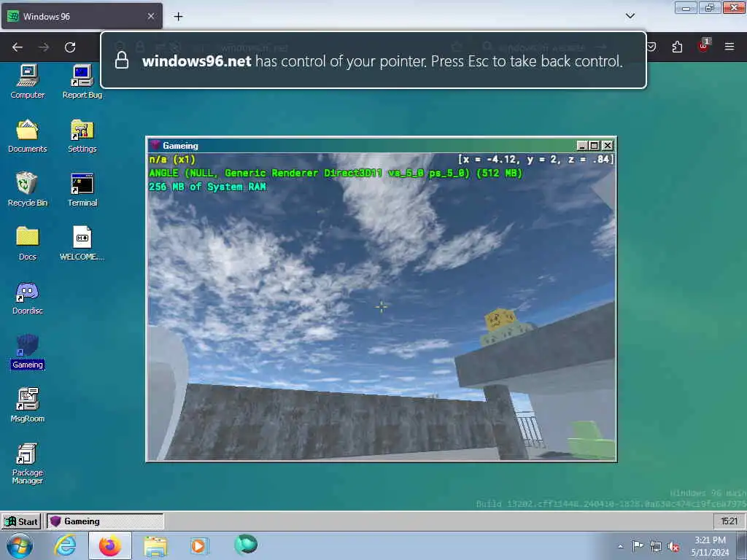Open the MsgRoom shortcut

coord(28,405)
